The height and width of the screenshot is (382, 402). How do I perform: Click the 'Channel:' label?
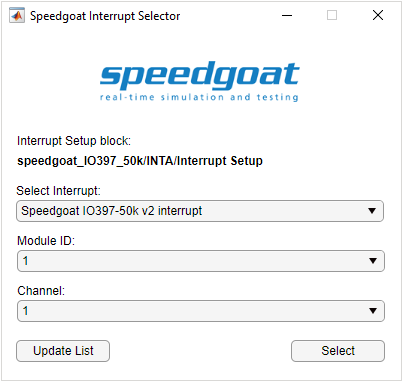[41, 291]
